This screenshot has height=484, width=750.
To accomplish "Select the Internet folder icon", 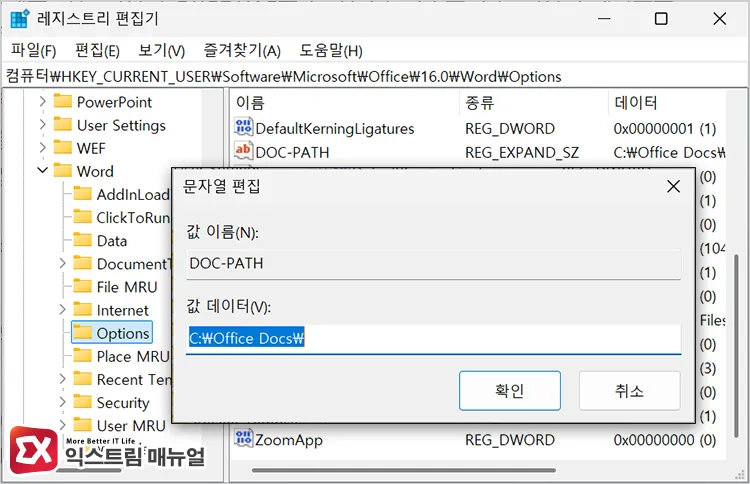I will pyautogui.click(x=82, y=309).
